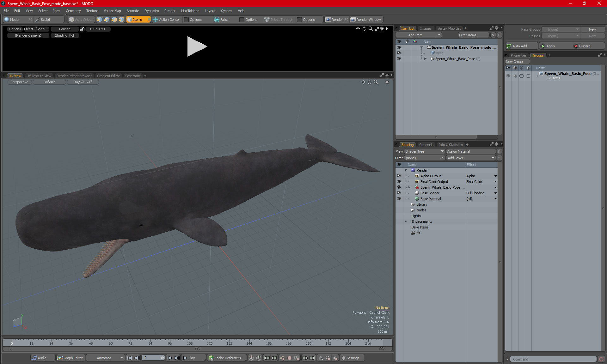Viewport: 607px width, 364px height.
Task: Toggle visibility of Sperm_Whale_Basic_Pose item in Item List
Action: tap(399, 59)
